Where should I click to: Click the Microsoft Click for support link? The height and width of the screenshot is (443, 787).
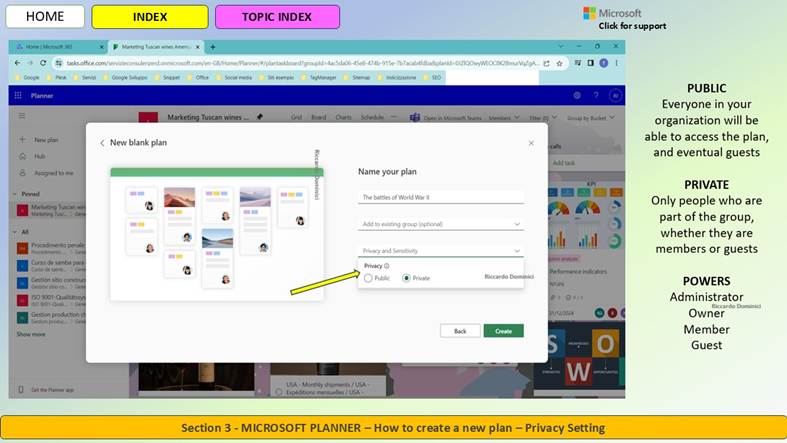[625, 19]
